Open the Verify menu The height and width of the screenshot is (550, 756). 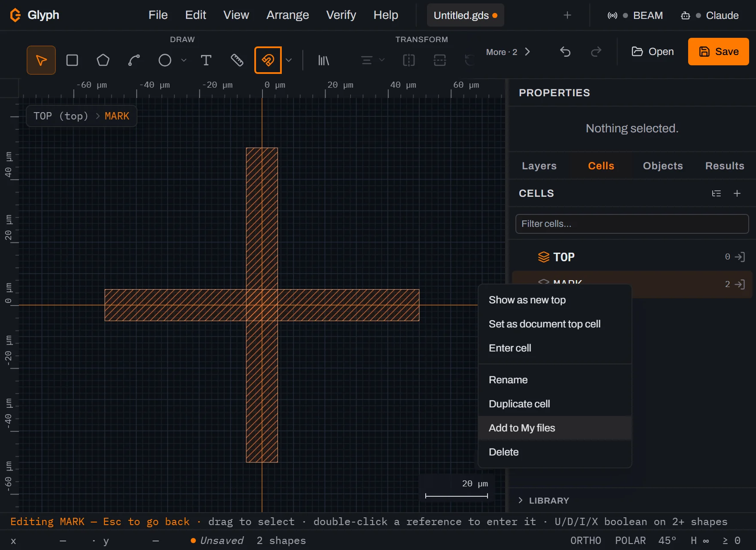click(341, 15)
